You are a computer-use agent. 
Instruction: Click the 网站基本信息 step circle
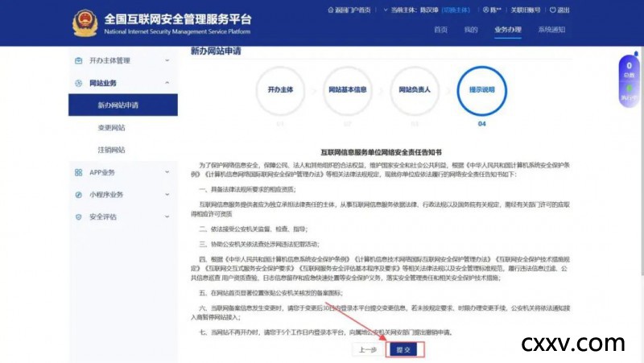[x=348, y=90]
